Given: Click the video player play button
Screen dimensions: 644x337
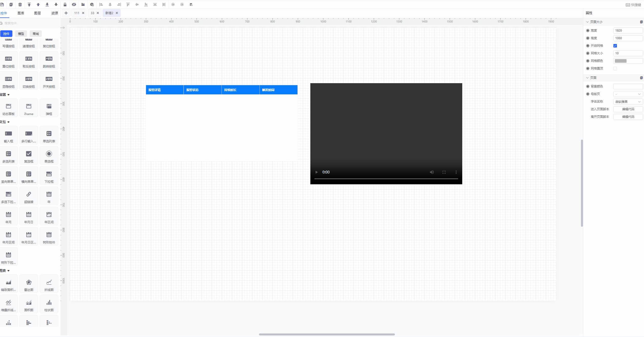Looking at the screenshot, I should [316, 172].
